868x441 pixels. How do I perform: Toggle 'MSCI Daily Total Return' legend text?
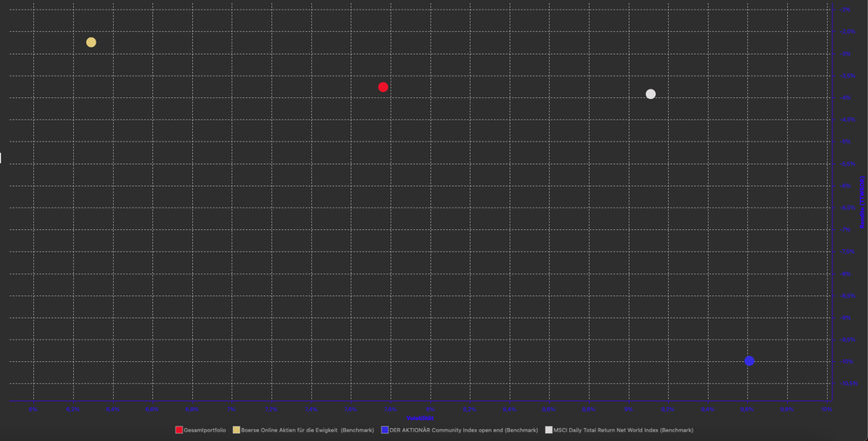623,431
